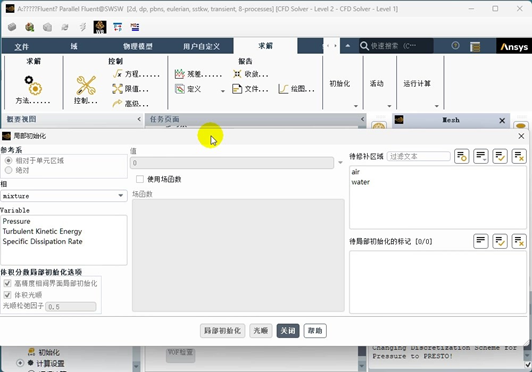
Task: Toggle the 高精度相间界面局部初始化 checkbox
Action: pyautogui.click(x=7, y=283)
